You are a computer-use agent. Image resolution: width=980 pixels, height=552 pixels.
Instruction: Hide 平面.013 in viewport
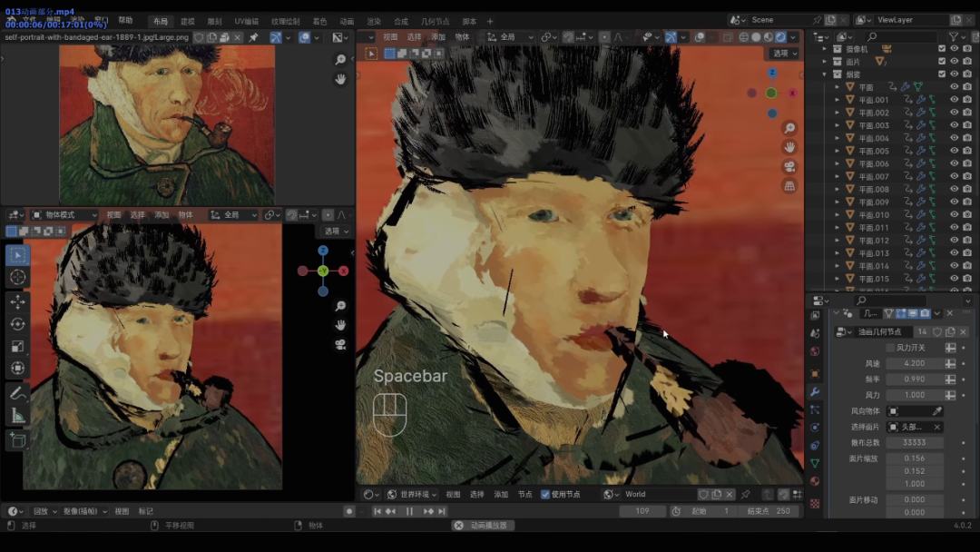[x=955, y=253]
